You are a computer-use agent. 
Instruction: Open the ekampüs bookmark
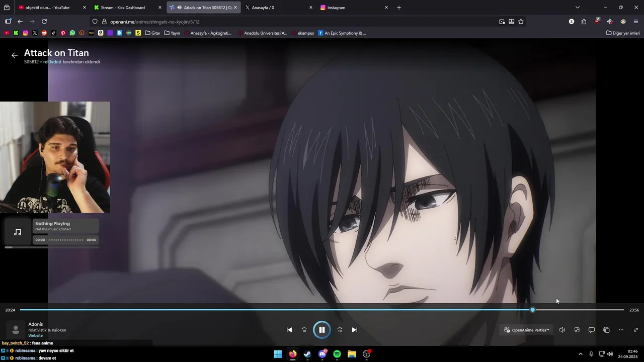(302, 33)
